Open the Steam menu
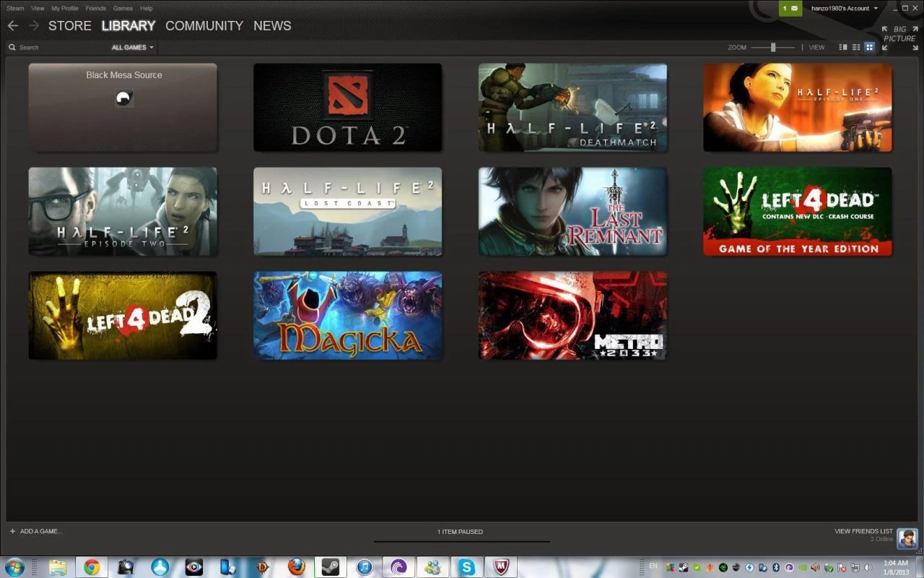 click(15, 9)
